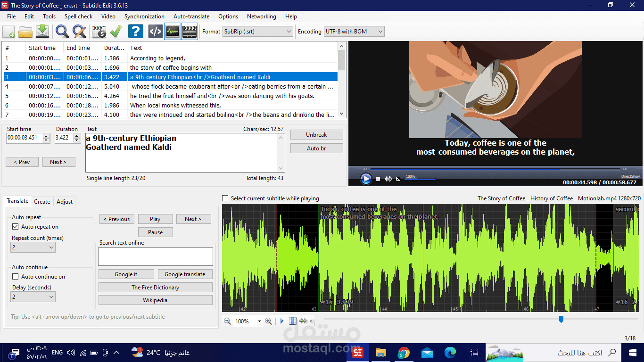The image size is (644, 362).
Task: Toggle the waveform panel toolbar icon
Action: (173, 32)
